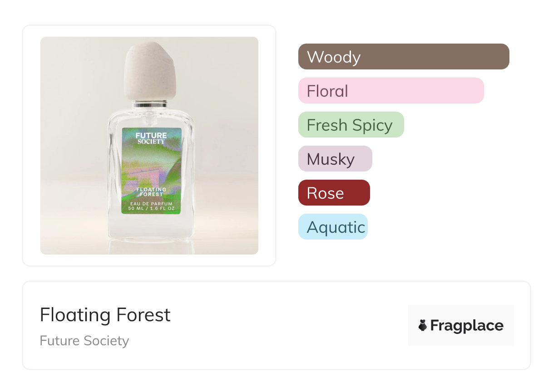Click the word Woody in brown bar
The image size is (553, 392).
click(x=333, y=57)
